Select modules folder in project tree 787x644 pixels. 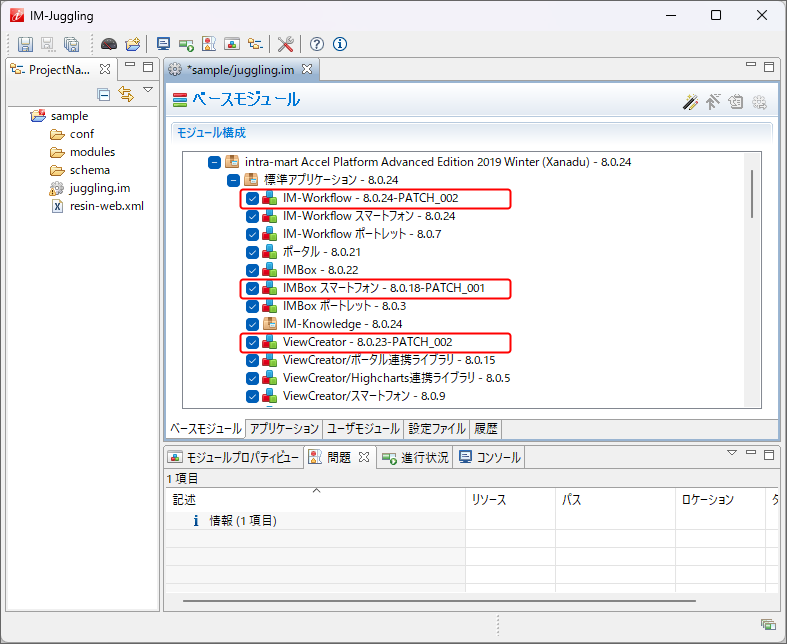point(83,152)
